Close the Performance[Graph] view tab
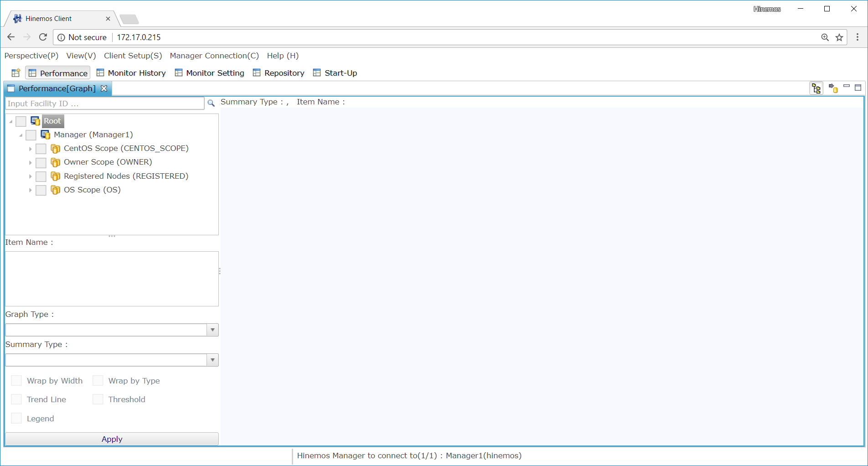868x466 pixels. tap(104, 88)
